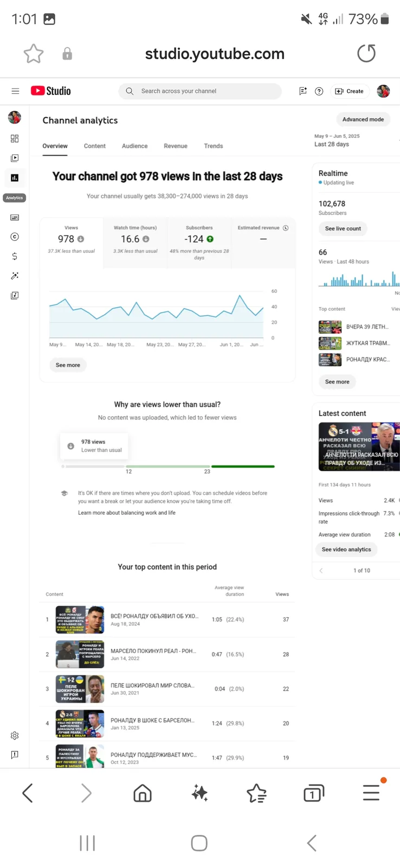Bookmark page with browser star icon
This screenshot has width=400, height=868.
click(x=34, y=54)
